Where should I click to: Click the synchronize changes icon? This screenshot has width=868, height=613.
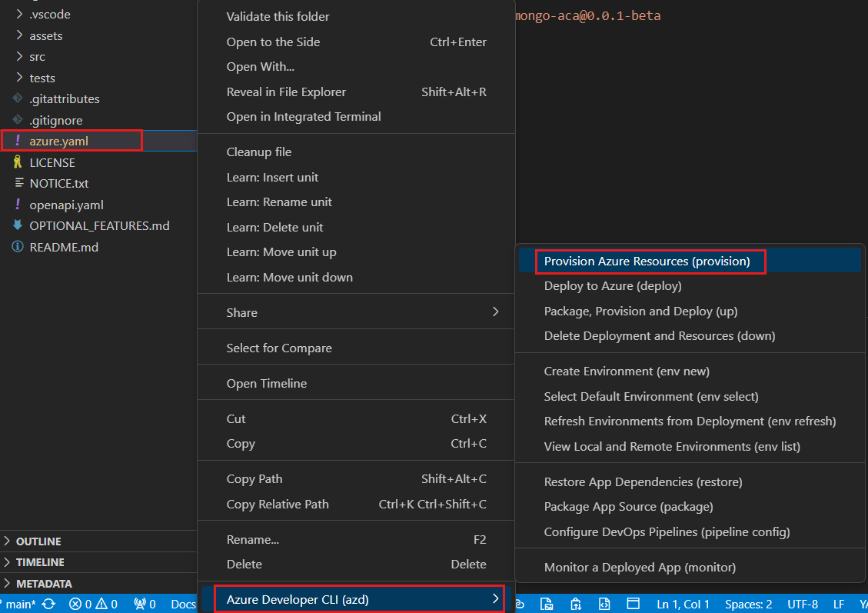(x=49, y=604)
